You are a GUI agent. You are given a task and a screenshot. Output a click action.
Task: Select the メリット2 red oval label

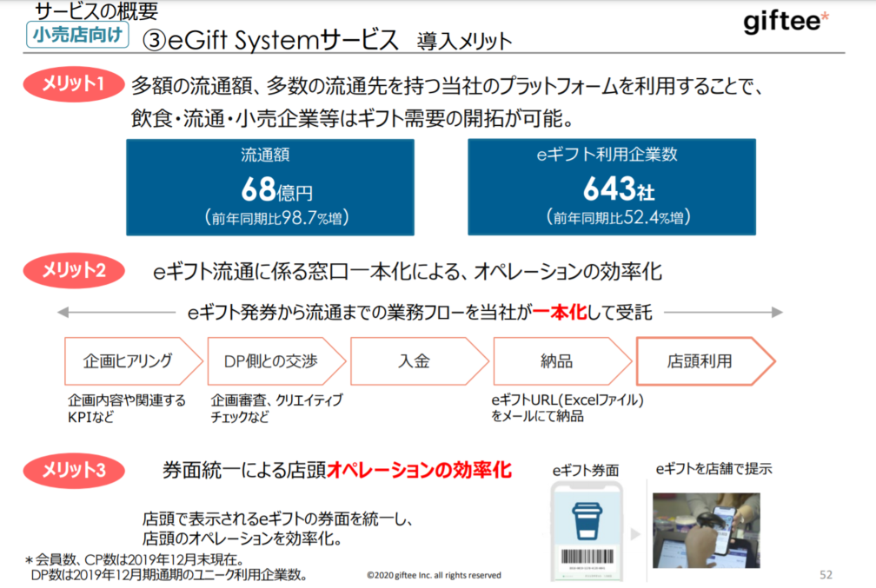73,271
